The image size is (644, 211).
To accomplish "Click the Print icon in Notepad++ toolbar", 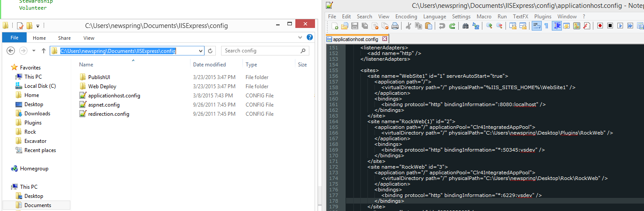I will (395, 26).
